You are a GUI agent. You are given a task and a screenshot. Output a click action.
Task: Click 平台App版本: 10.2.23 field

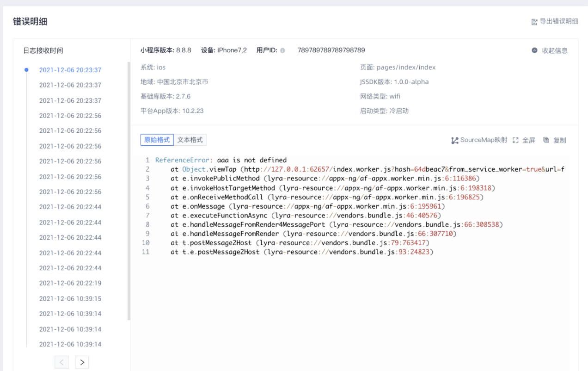[172, 111]
